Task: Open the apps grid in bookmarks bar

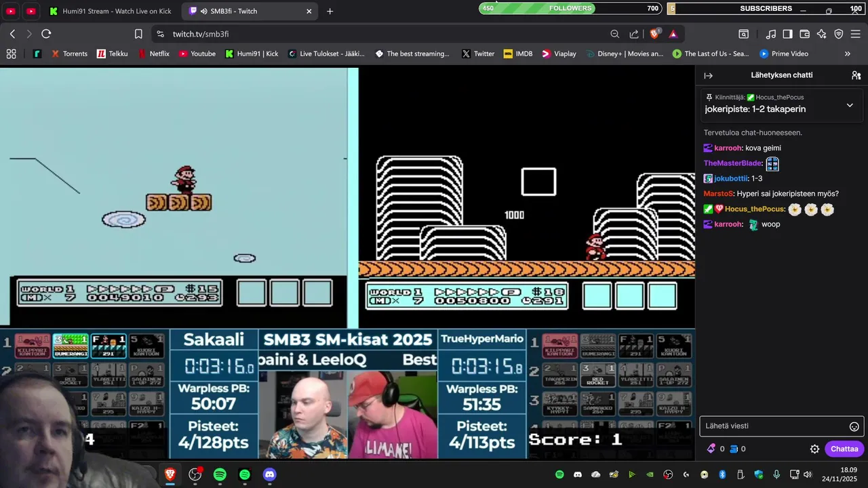Action: pos(11,54)
